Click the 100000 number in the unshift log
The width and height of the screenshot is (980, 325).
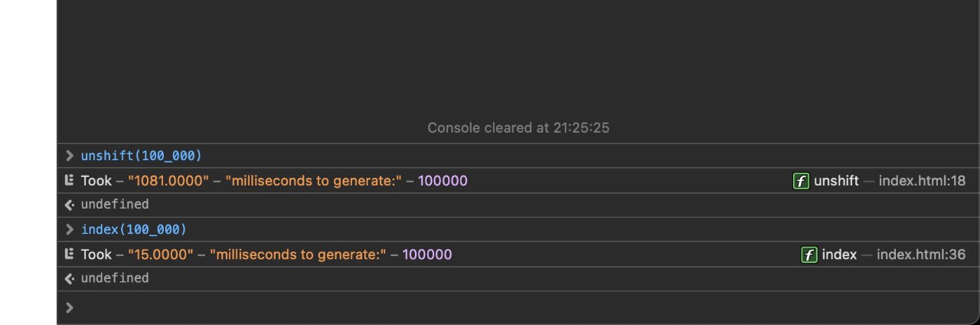point(443,181)
